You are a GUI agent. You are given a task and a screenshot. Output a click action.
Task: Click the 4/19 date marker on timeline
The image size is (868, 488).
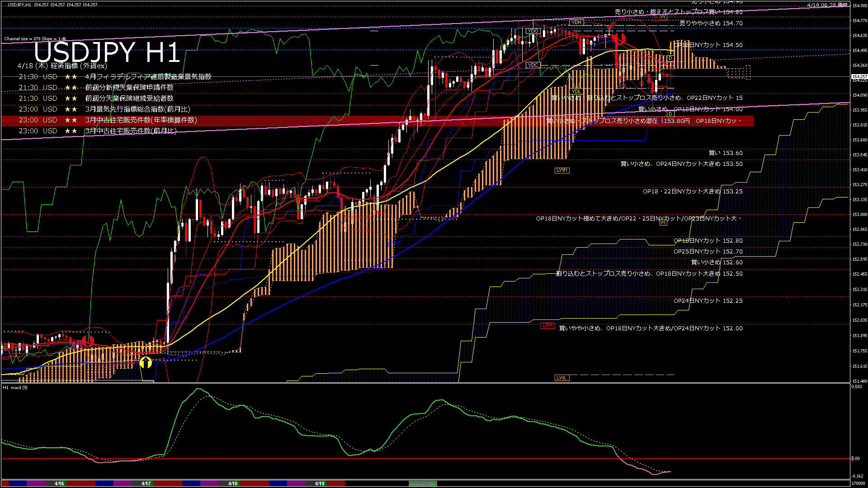point(319,483)
